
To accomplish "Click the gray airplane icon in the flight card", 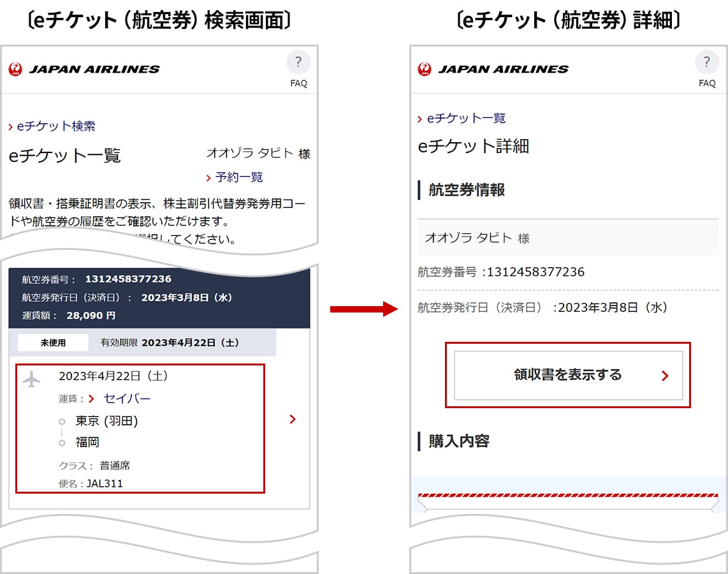I will click(31, 379).
